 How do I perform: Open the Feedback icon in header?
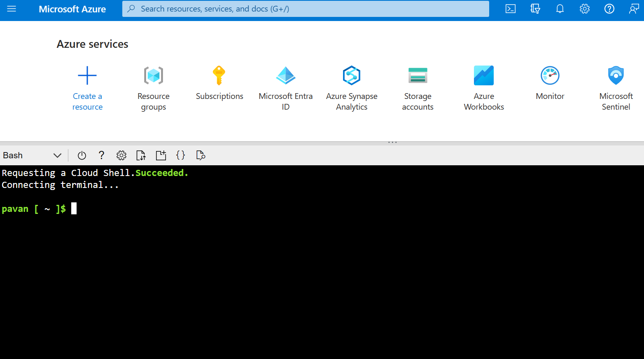634,9
